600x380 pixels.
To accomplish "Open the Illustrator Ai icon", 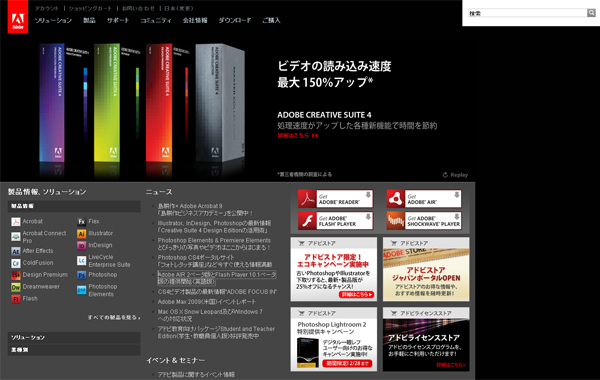I will (82, 233).
